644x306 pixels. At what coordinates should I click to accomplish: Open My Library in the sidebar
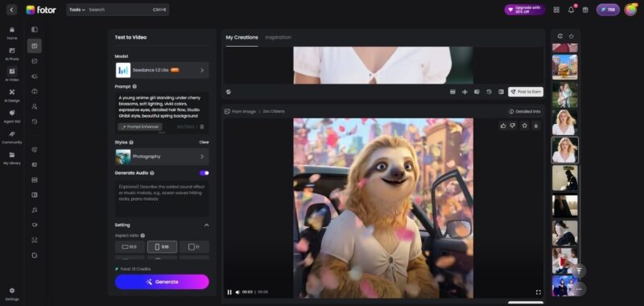[12, 158]
